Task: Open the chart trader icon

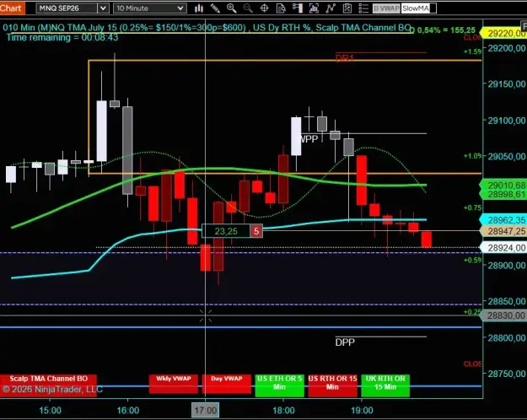Action: click(x=298, y=8)
